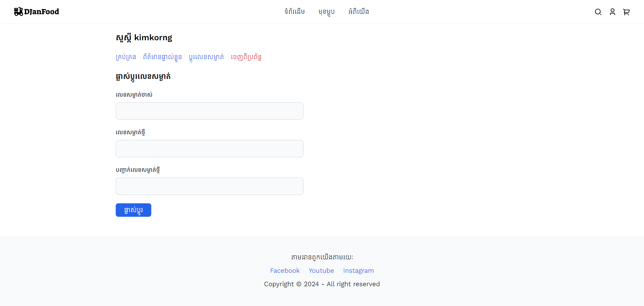This screenshot has height=306, width=644.
Task: Open the search magnifier icon
Action: (598, 12)
